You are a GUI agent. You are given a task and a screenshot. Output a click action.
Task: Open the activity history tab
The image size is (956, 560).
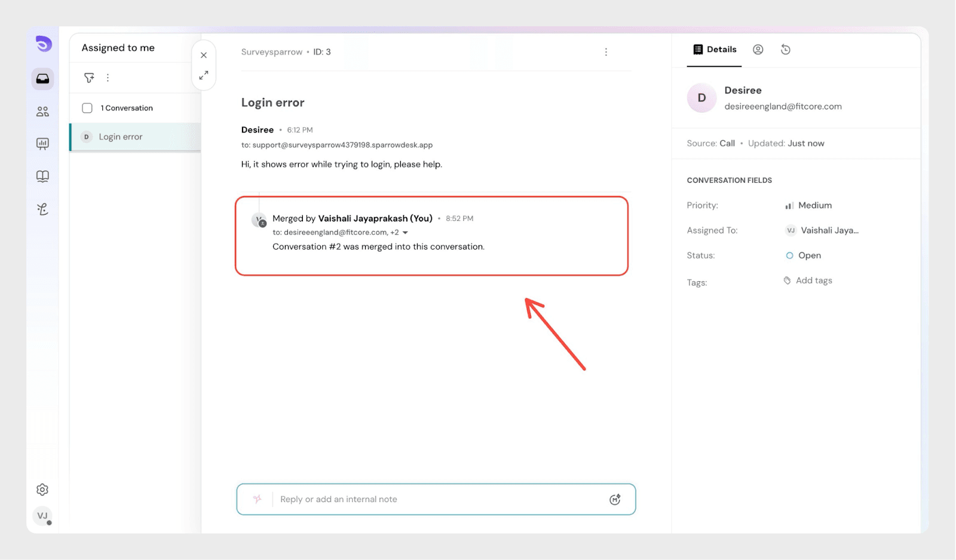pos(786,50)
